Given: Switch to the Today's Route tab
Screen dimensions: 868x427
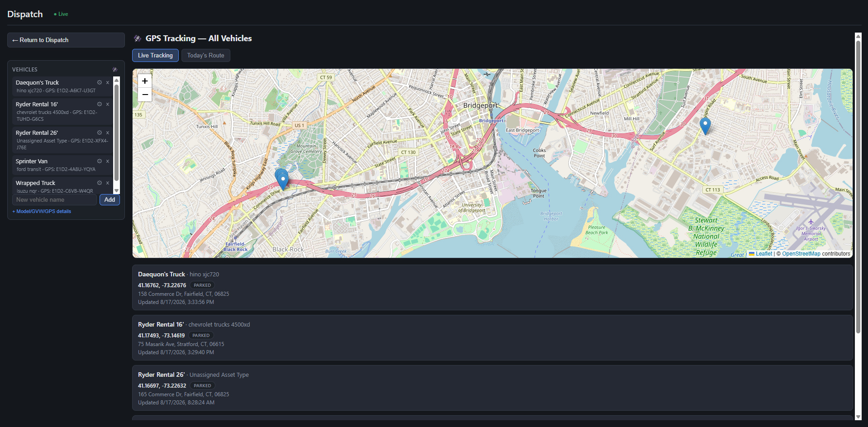Looking at the screenshot, I should (x=206, y=55).
